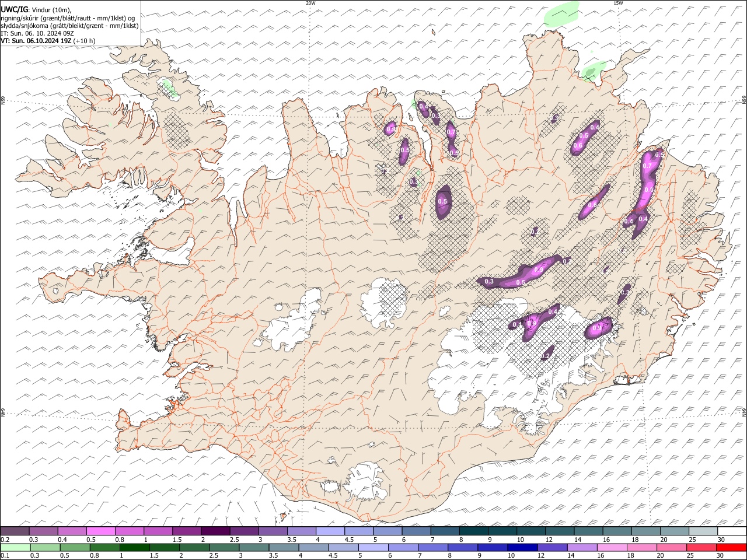Click the 18 value label under the upper scale

click(x=635, y=540)
